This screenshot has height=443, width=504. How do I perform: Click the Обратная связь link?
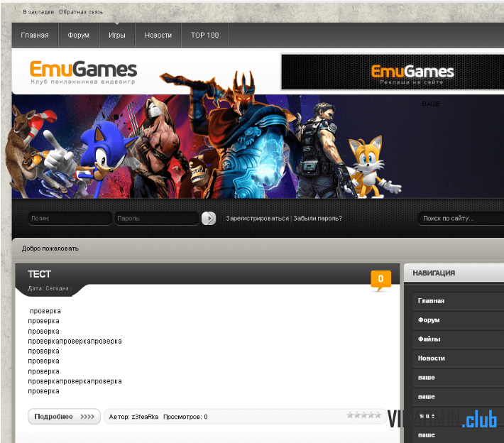tap(81, 12)
